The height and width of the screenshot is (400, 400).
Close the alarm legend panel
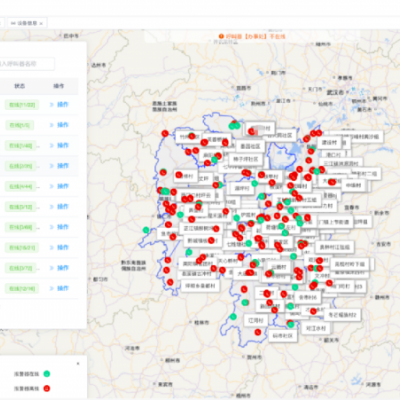78,364
